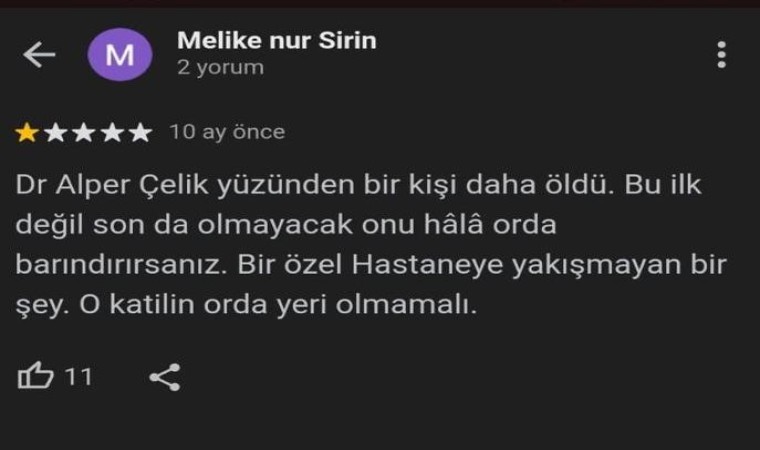Viewport: 760px width, 450px height.
Task: Share the review via share icon
Action: (165, 377)
